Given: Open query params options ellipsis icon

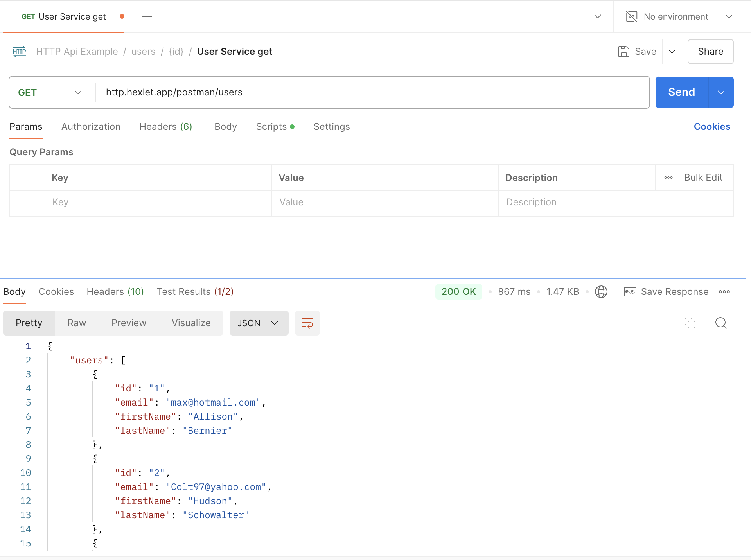Looking at the screenshot, I should coord(668,178).
